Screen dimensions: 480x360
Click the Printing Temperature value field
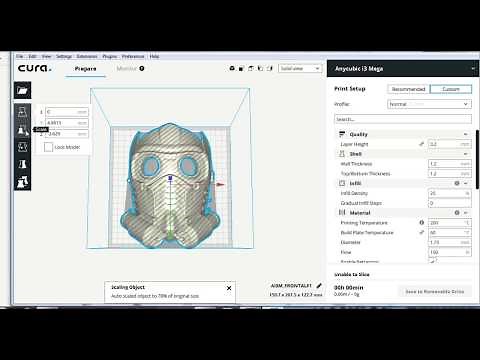pyautogui.click(x=449, y=223)
